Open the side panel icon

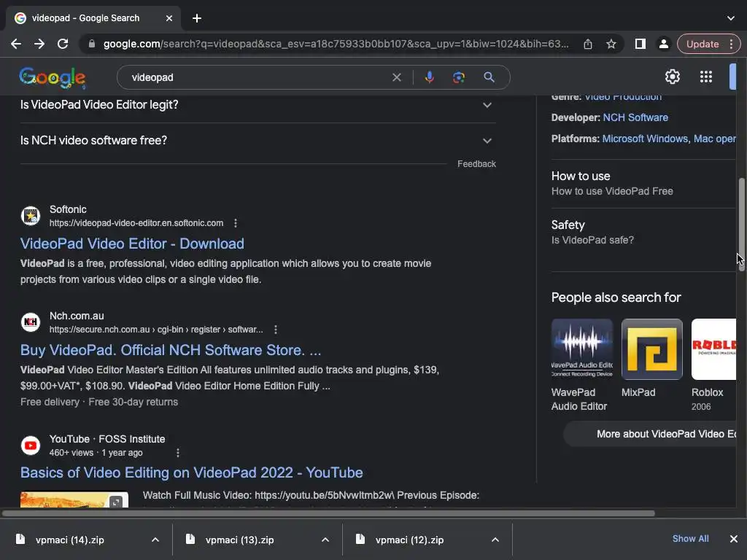point(640,44)
